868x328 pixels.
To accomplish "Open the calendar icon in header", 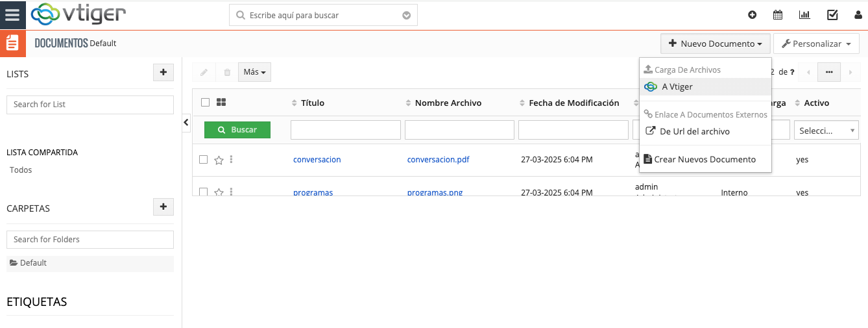I will [777, 15].
